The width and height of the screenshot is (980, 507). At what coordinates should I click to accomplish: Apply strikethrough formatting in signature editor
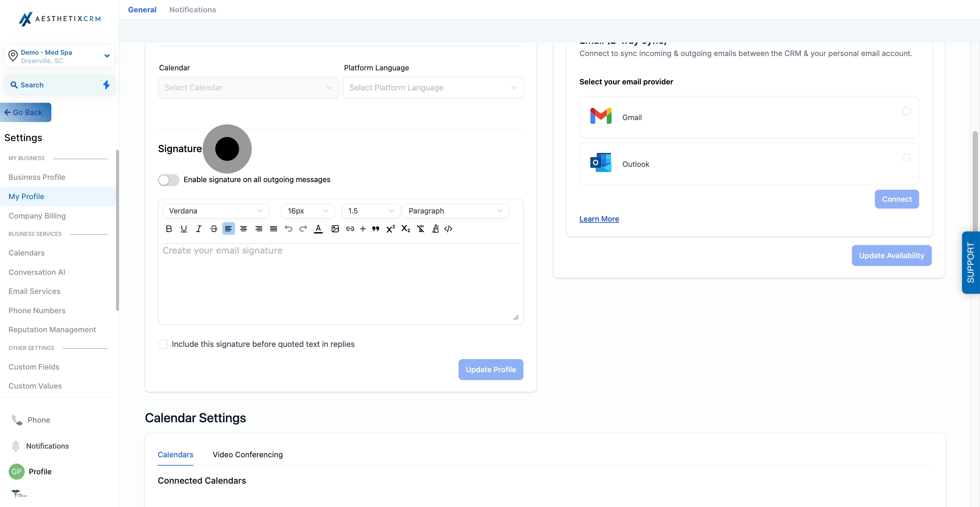tap(214, 229)
